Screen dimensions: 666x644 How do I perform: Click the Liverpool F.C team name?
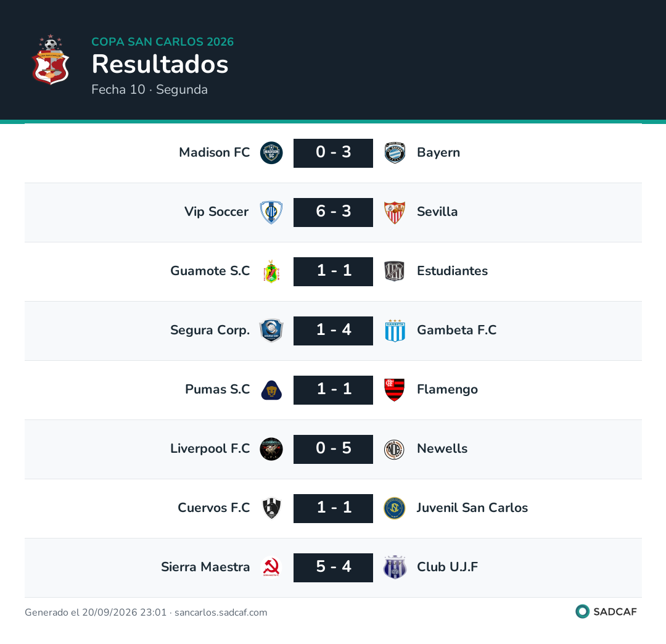[x=210, y=448]
